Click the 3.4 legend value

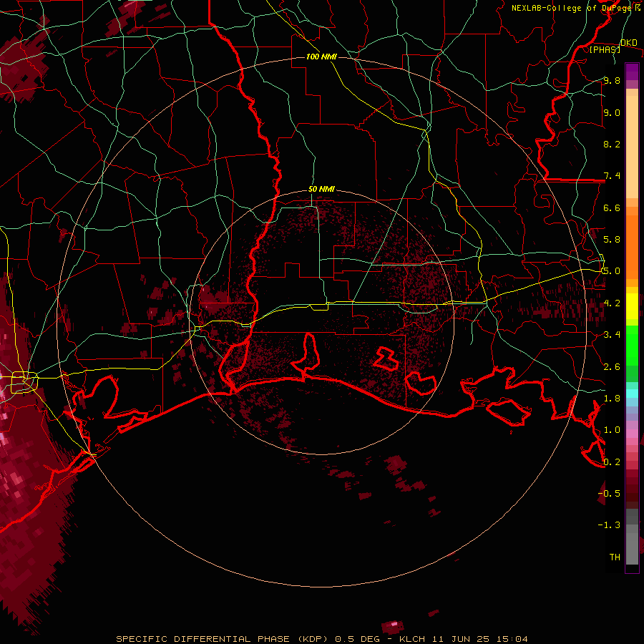[x=612, y=335]
